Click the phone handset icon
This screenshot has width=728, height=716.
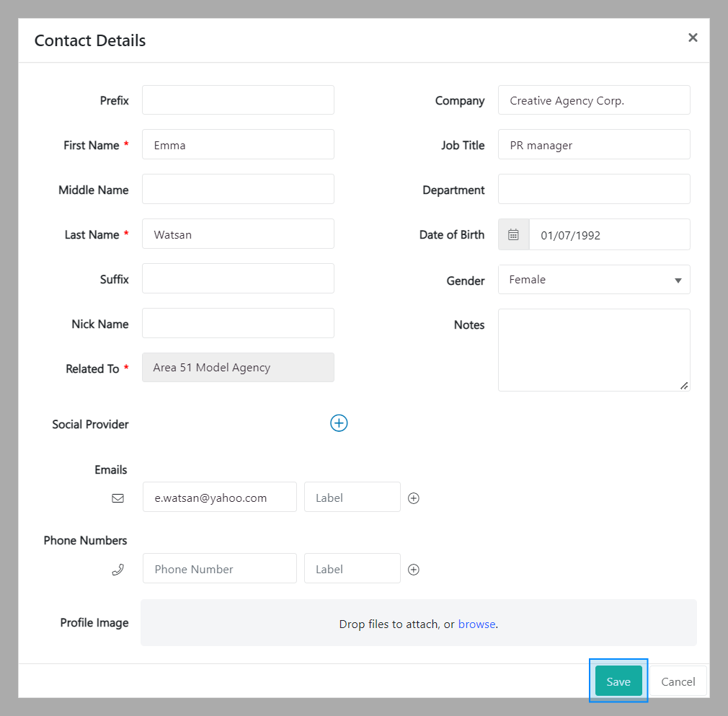[x=117, y=569]
